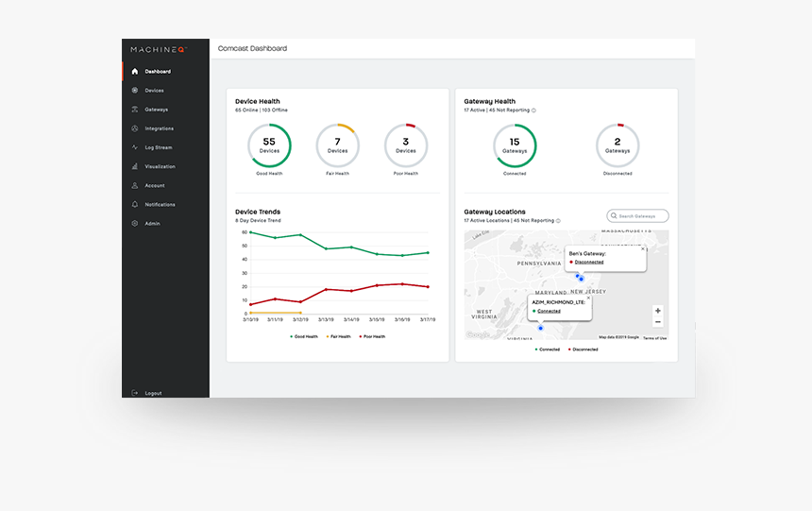Close the AZIM_RICHMOND_LTE map popup

[588, 298]
